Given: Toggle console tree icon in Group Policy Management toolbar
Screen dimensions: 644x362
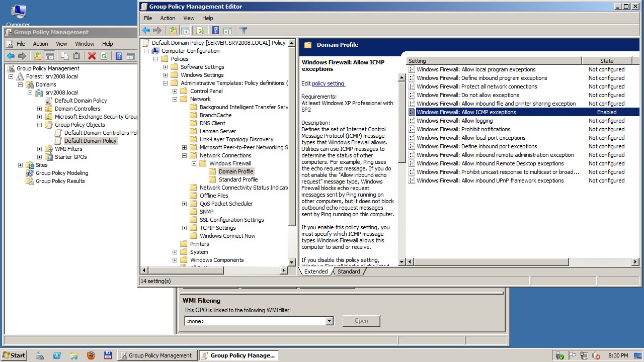Looking at the screenshot, I should (x=49, y=56).
